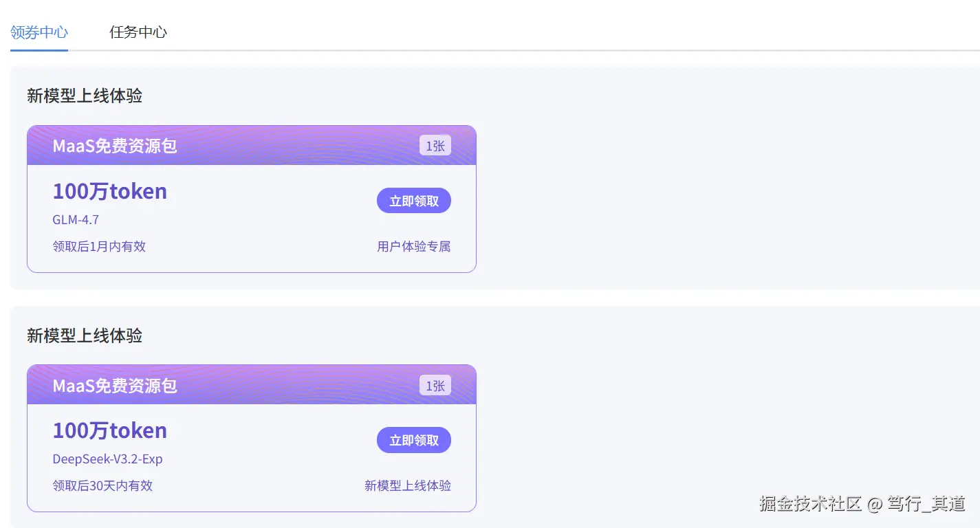Select the GLM-4.7 model name label
Screen dimensions: 980x528
(x=76, y=220)
